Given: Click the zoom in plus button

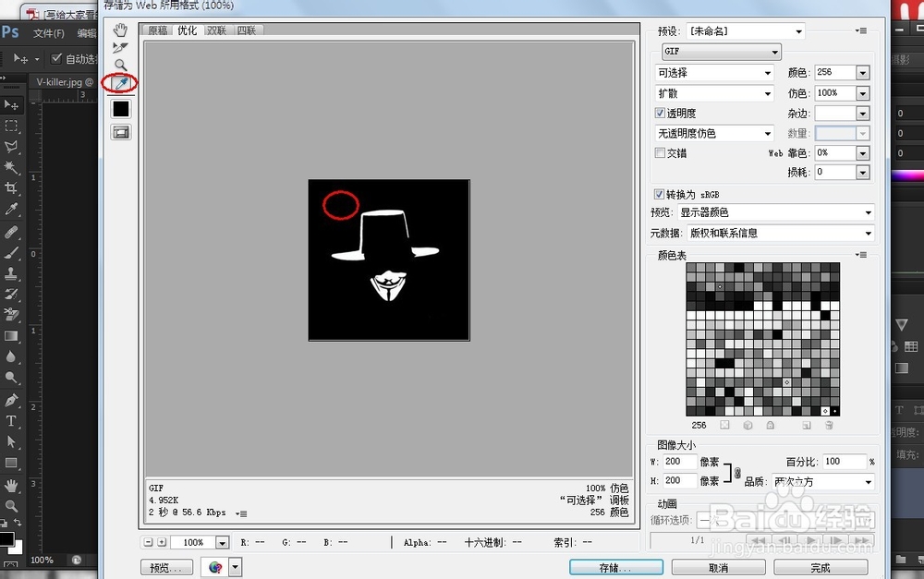Looking at the screenshot, I should click(162, 542).
